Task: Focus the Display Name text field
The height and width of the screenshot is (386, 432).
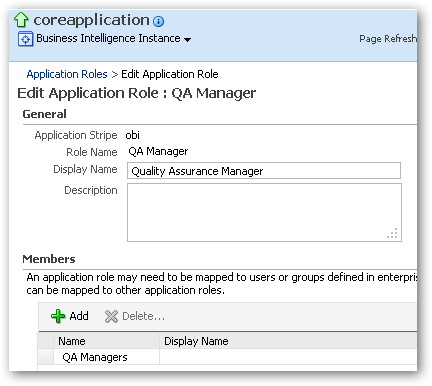Action: (264, 171)
